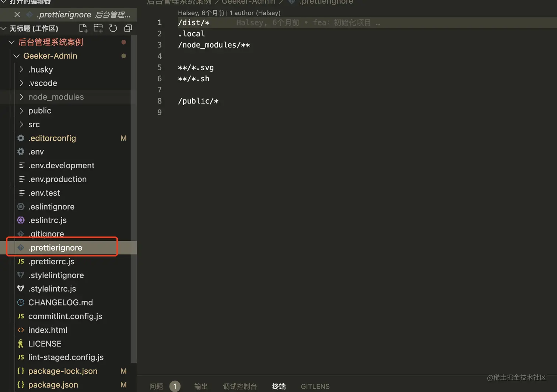557x392 pixels.
Task: Click the explorer sidebar vertical scrollbar
Action: pyautogui.click(x=134, y=199)
